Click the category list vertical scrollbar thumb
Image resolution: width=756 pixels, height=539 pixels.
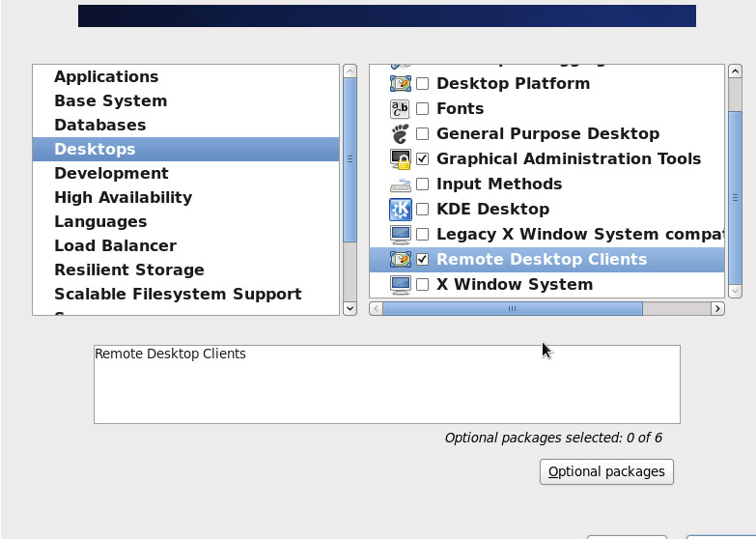[x=350, y=159]
